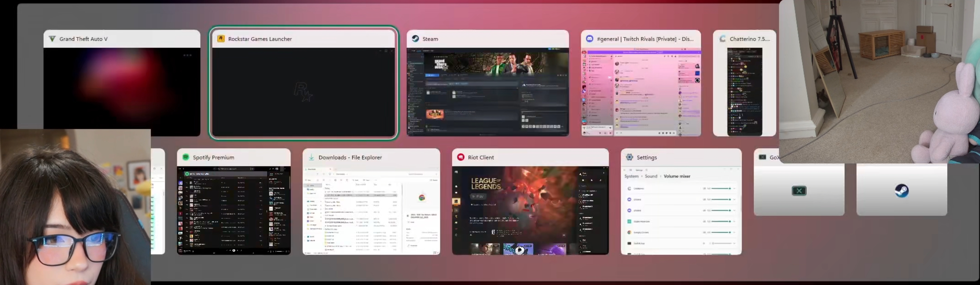Click "System" in the Settings breadcrumb
The height and width of the screenshot is (285, 980).
coord(632,176)
